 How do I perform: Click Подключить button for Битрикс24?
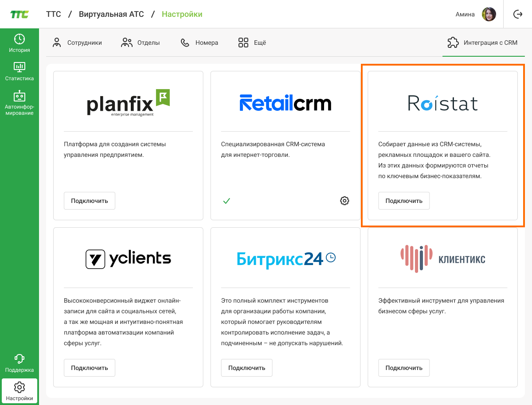pyautogui.click(x=246, y=368)
